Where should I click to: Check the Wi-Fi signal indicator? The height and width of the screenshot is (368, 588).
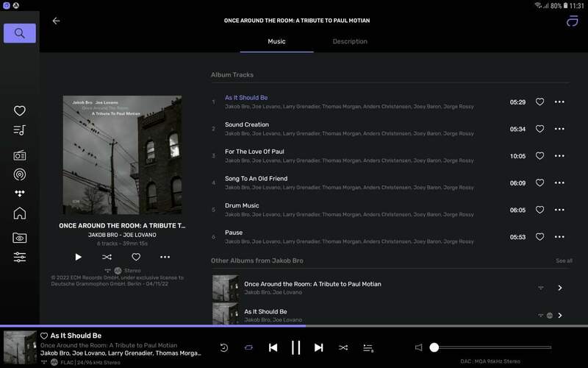pos(538,5)
